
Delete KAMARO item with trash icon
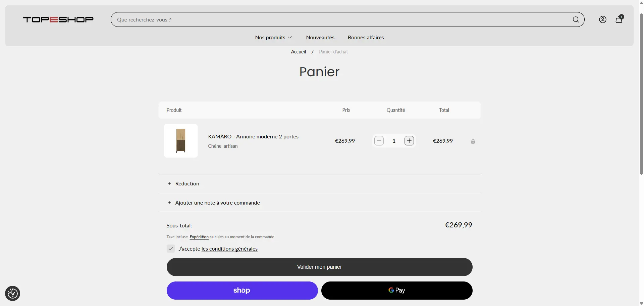click(473, 141)
